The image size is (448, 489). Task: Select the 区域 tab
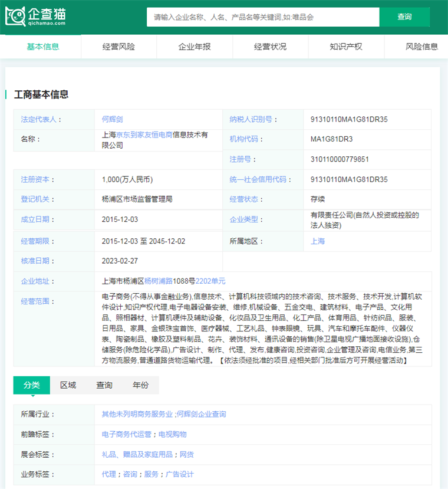point(68,385)
